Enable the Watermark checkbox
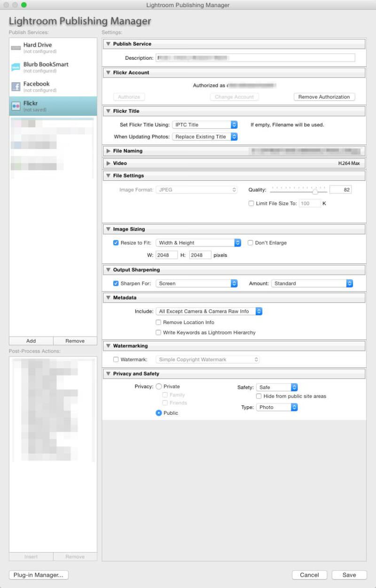This screenshot has height=588, width=376. (x=116, y=360)
